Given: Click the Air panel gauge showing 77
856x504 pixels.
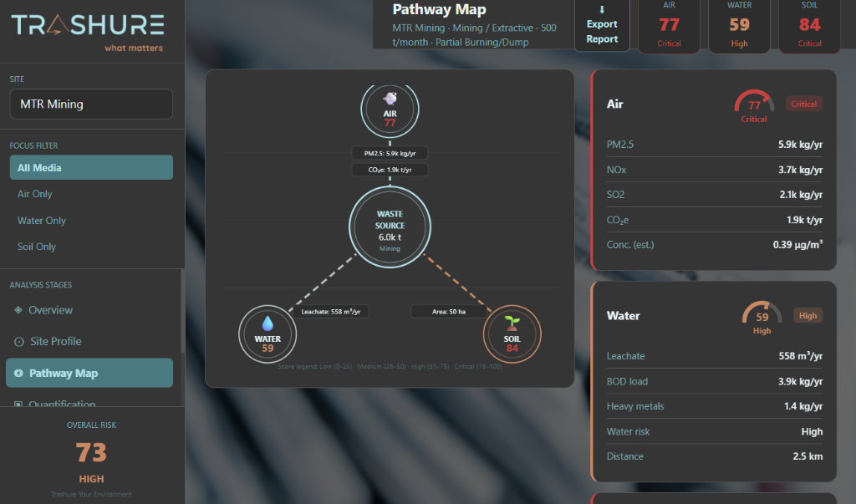Looking at the screenshot, I should coord(754,105).
